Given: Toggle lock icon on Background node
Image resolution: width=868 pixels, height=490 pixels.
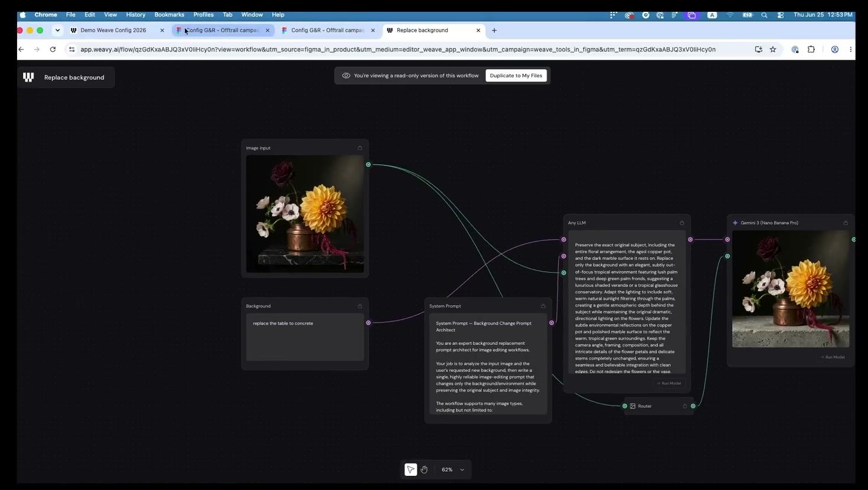Looking at the screenshot, I should pyautogui.click(x=360, y=306).
